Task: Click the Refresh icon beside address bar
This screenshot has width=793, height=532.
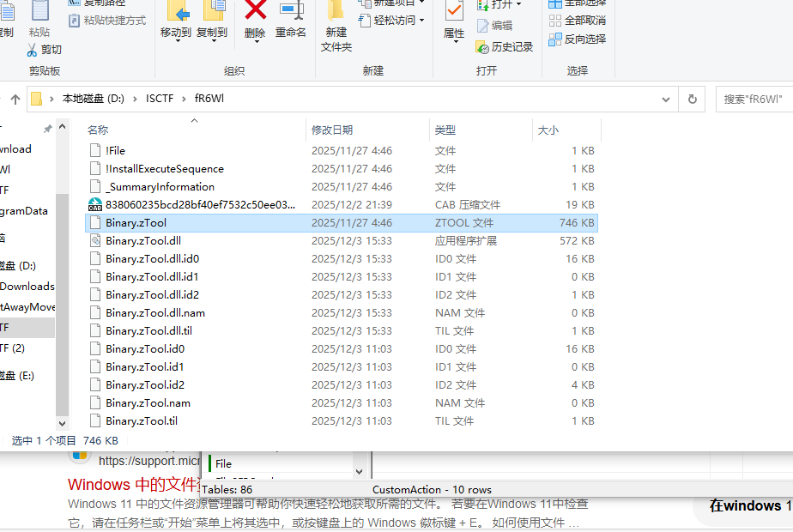Action: pyautogui.click(x=692, y=100)
